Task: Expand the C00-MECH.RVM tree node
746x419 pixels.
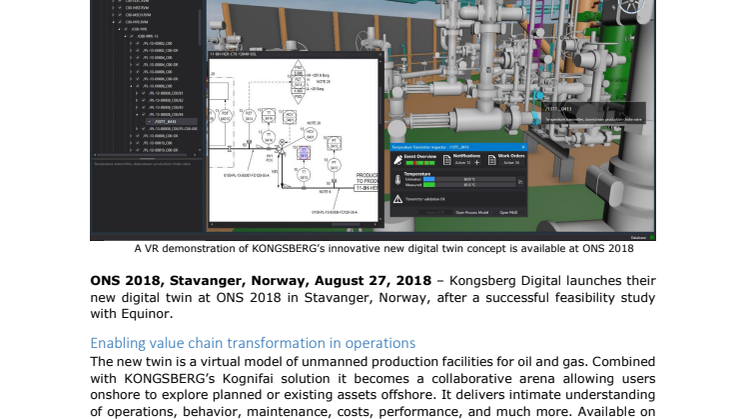Action: (x=113, y=15)
